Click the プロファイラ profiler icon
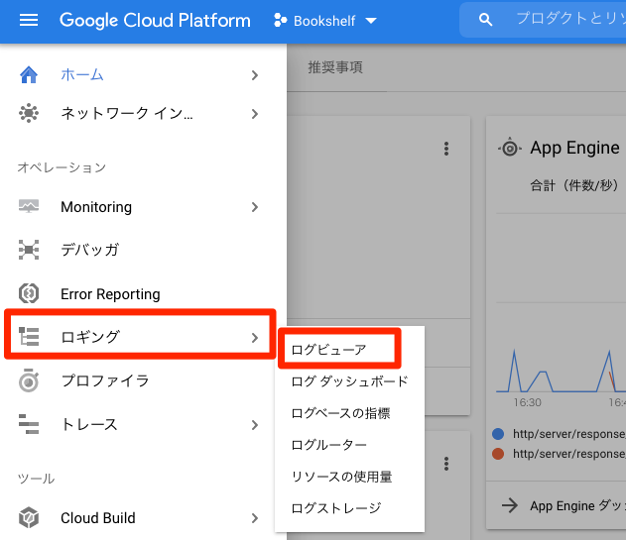The width and height of the screenshot is (626, 540). 29,380
